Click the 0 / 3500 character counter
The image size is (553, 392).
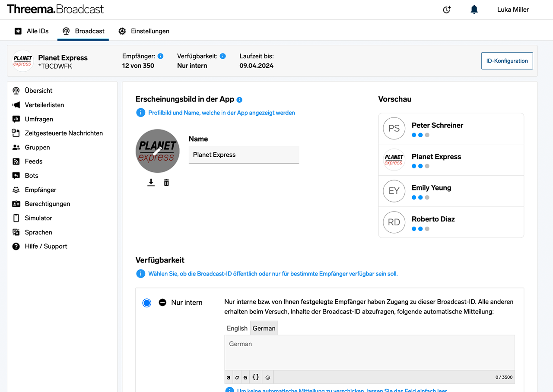tap(504, 377)
